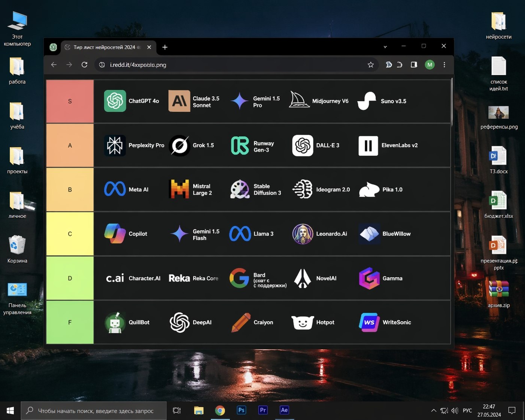Viewport: 525px width, 420px height.
Task: Select the 'архив.zip' archive icon
Action: click(499, 294)
